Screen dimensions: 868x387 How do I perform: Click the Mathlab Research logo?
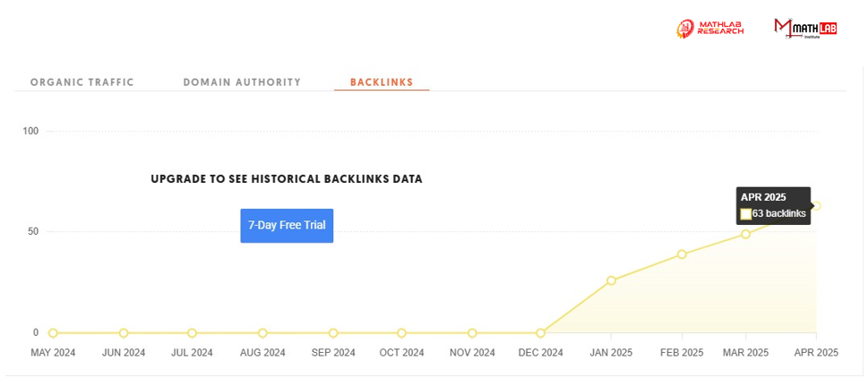(710, 29)
